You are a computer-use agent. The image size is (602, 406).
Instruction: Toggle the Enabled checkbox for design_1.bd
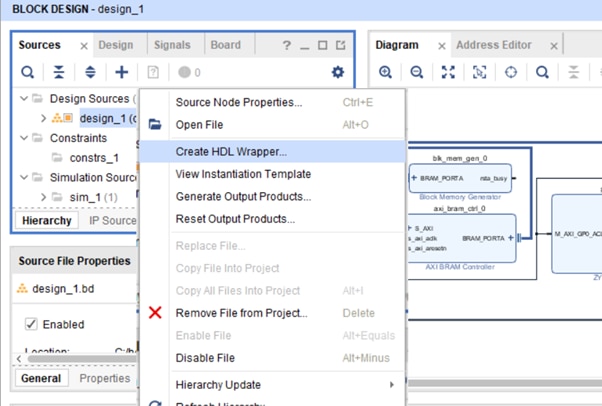31,324
